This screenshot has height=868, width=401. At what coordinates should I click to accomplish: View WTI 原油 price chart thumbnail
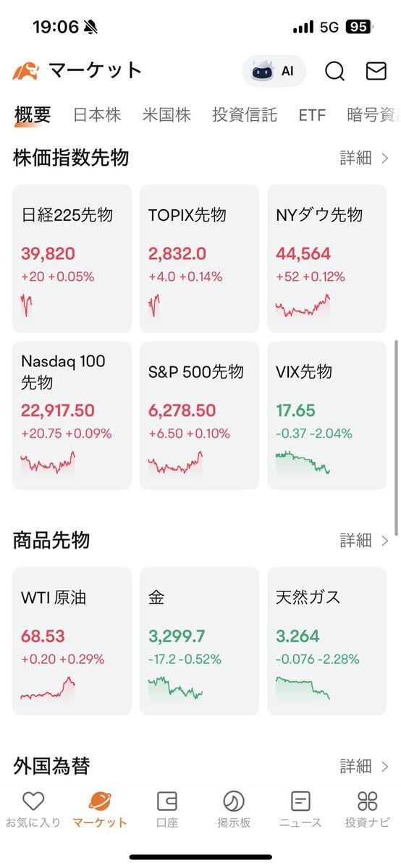[x=48, y=688]
